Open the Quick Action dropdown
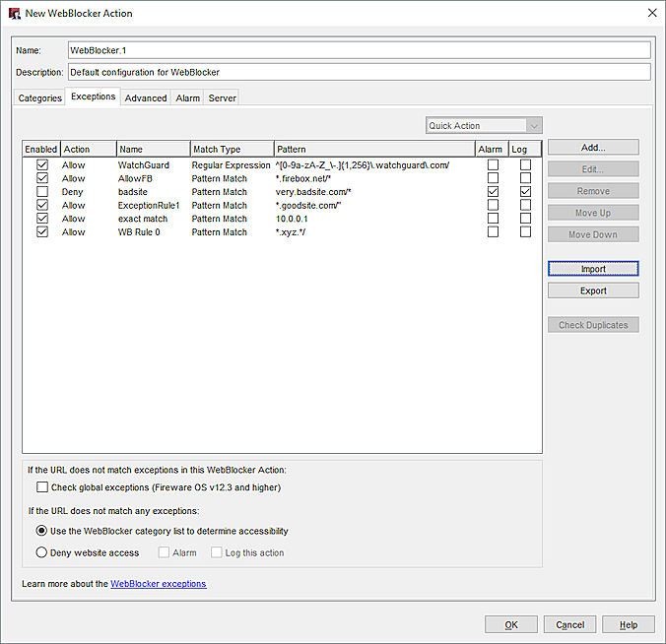666x644 pixels. click(x=484, y=126)
